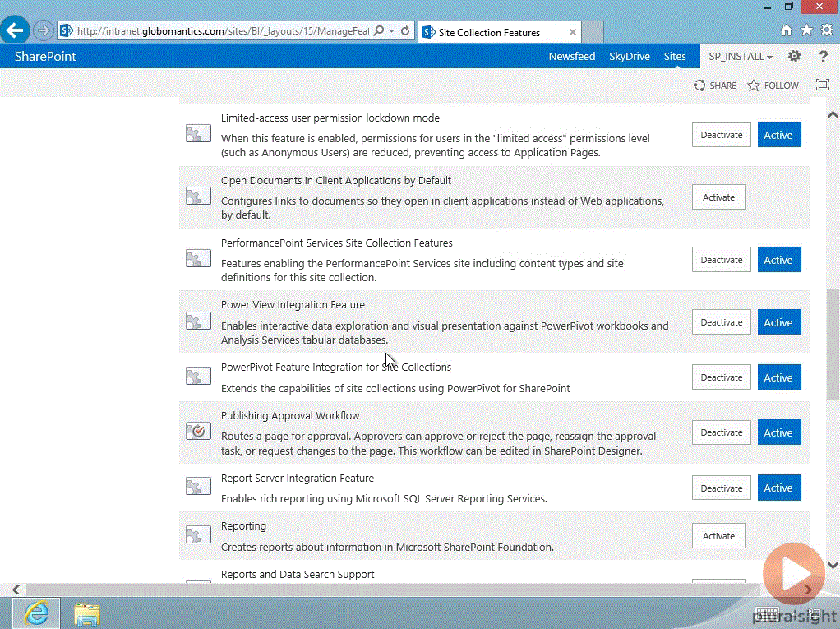The width and height of the screenshot is (840, 629).
Task: Click Publishing Approval Workflow checkmark icon
Action: pos(198,432)
